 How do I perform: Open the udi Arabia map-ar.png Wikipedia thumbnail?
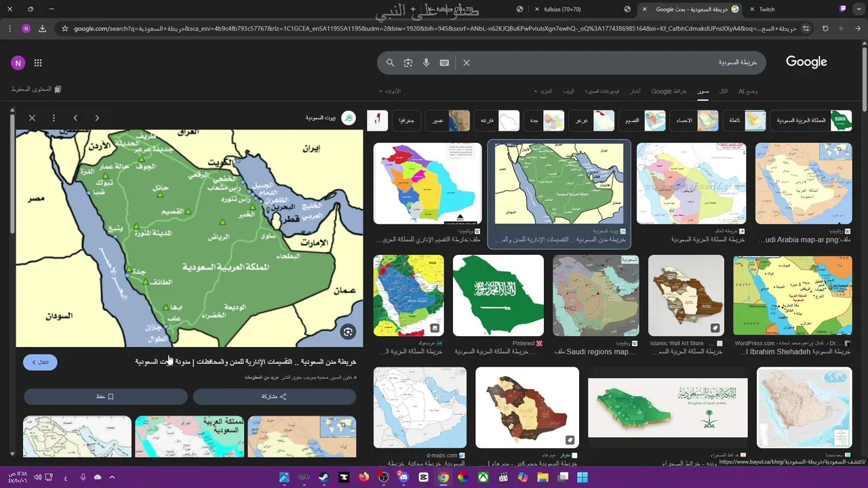tap(804, 183)
